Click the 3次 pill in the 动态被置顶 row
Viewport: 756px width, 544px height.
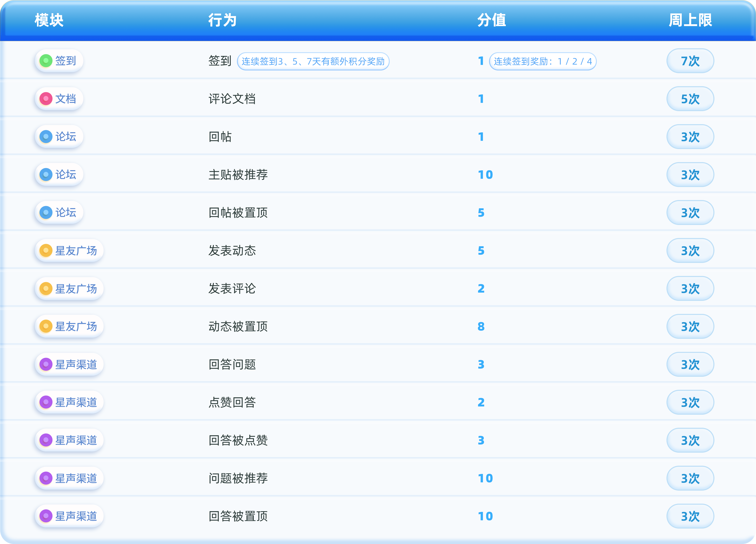click(690, 327)
